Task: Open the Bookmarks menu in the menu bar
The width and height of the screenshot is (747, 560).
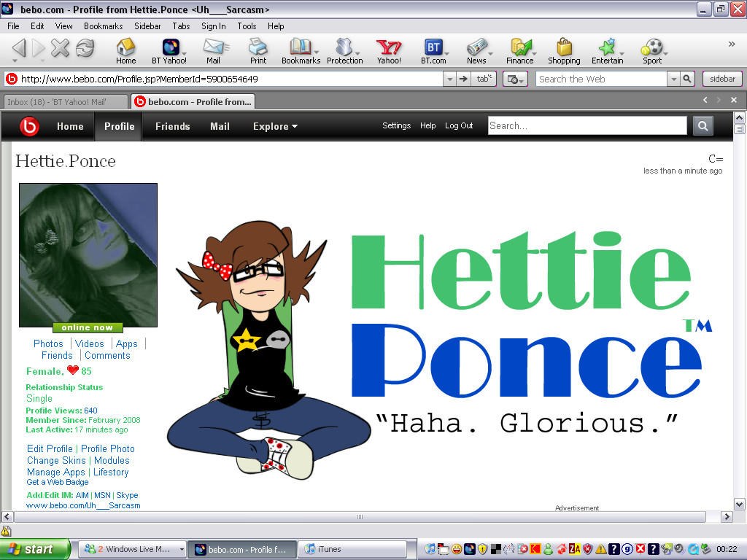Action: pos(104,26)
